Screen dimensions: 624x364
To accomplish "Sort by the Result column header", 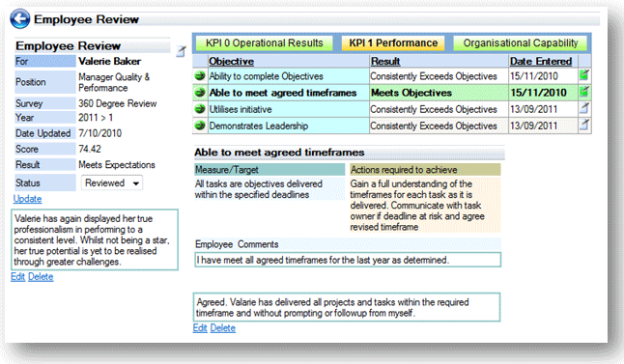I will [x=385, y=61].
